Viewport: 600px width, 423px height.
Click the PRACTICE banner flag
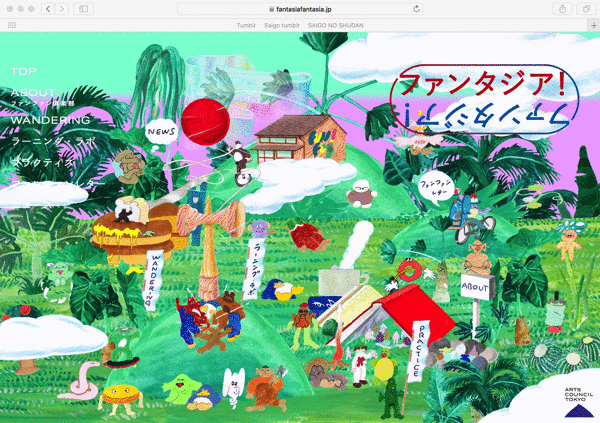click(x=419, y=350)
